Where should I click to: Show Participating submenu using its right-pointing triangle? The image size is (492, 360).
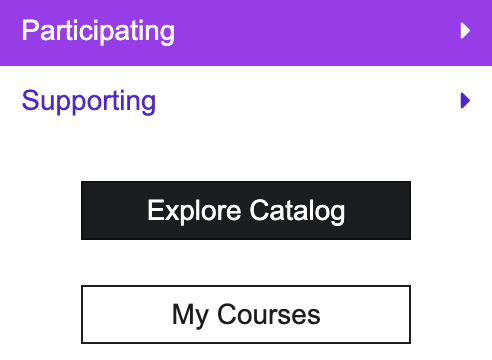[x=465, y=31]
